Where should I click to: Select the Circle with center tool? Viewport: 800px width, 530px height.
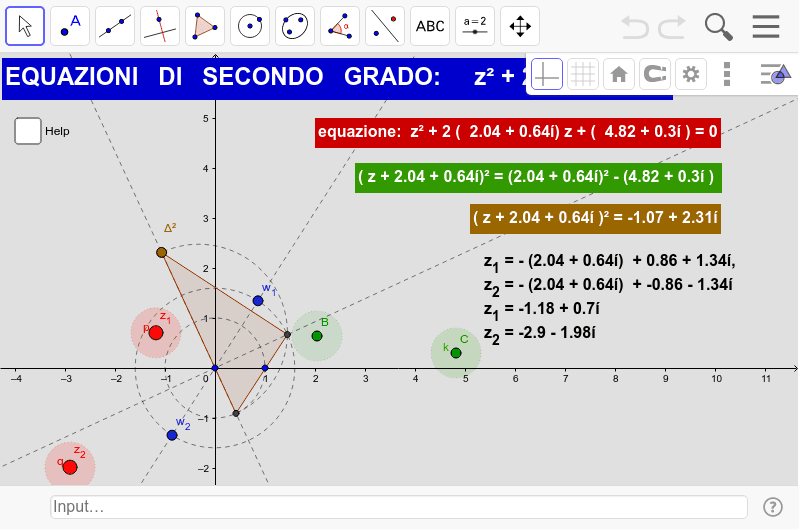point(250,26)
